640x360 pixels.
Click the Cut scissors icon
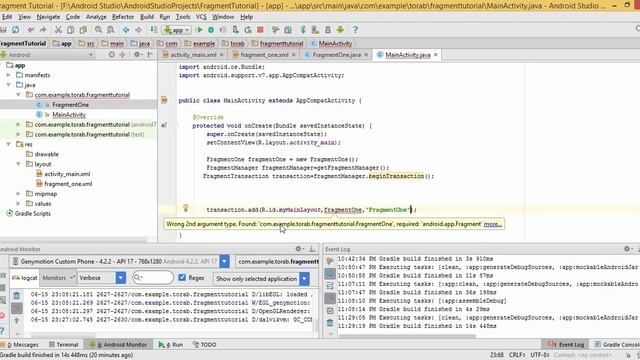(58, 30)
